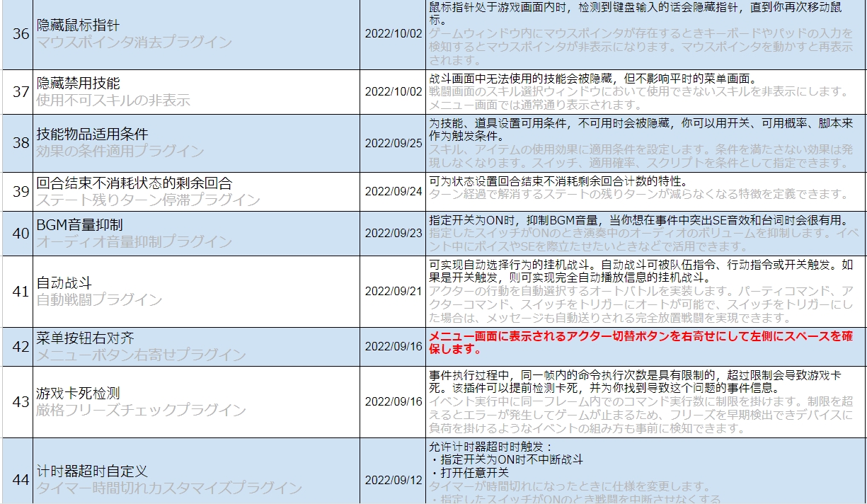Click the date 2022/09/25
Screen dimensions: 867x504
click(x=394, y=143)
